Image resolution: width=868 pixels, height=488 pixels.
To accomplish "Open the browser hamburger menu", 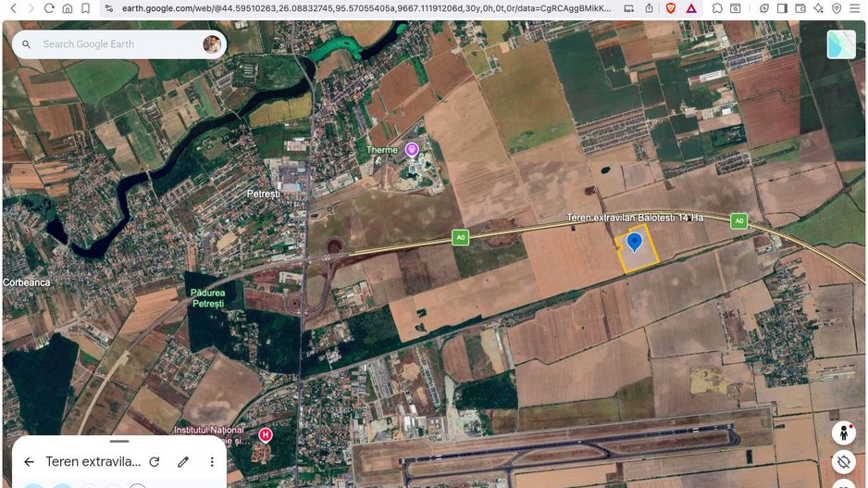I will [855, 8].
